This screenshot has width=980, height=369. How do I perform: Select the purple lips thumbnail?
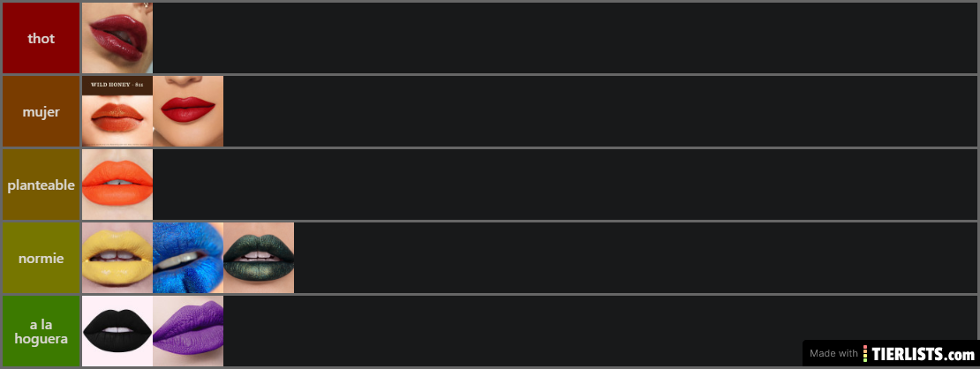pos(188,331)
